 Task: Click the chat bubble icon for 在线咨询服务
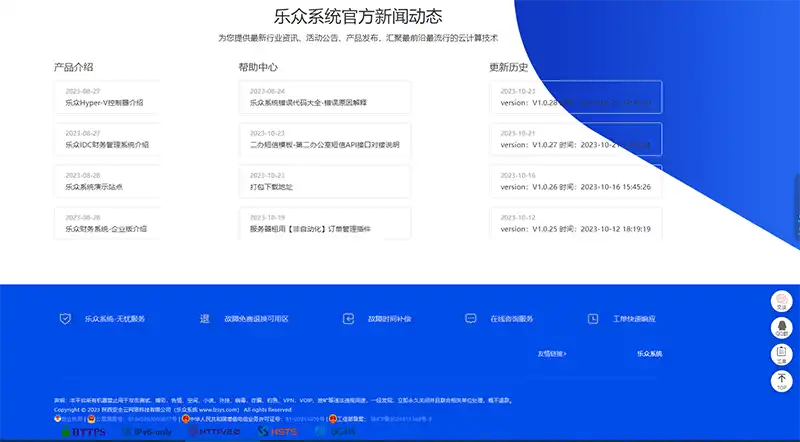pyautogui.click(x=471, y=319)
